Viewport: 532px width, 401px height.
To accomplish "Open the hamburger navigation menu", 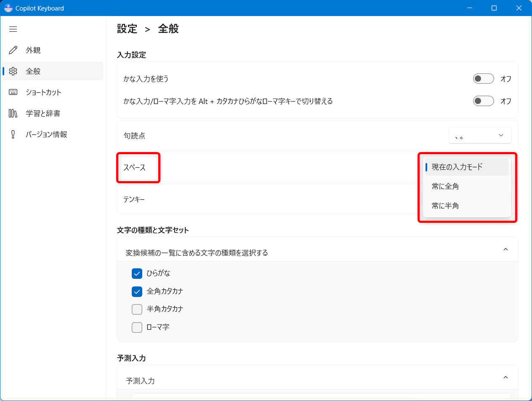I will pyautogui.click(x=13, y=29).
